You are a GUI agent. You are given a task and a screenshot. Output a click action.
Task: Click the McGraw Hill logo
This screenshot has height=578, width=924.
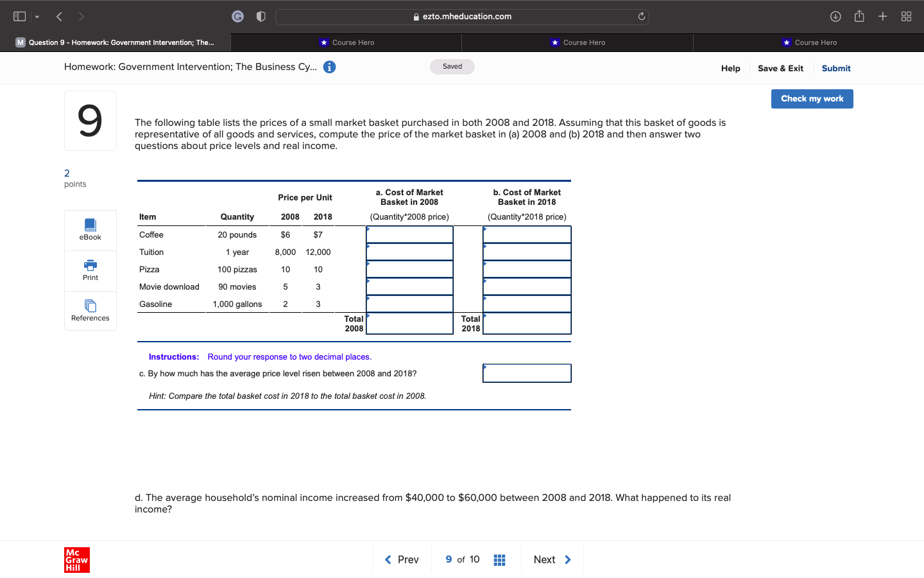click(76, 559)
